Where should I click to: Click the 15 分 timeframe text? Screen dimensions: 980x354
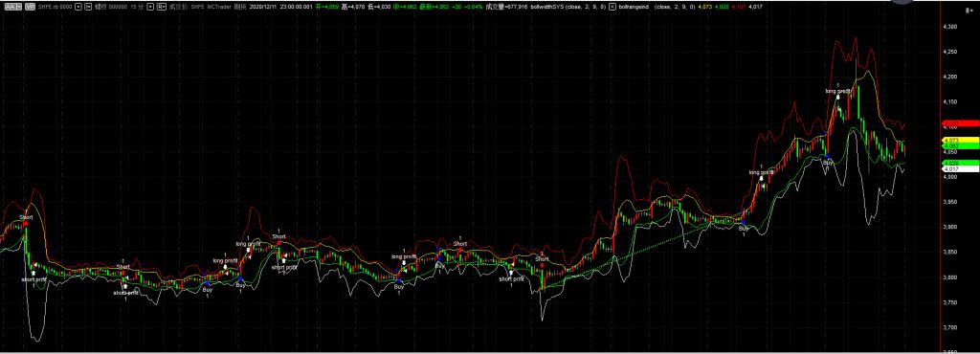coord(137,7)
